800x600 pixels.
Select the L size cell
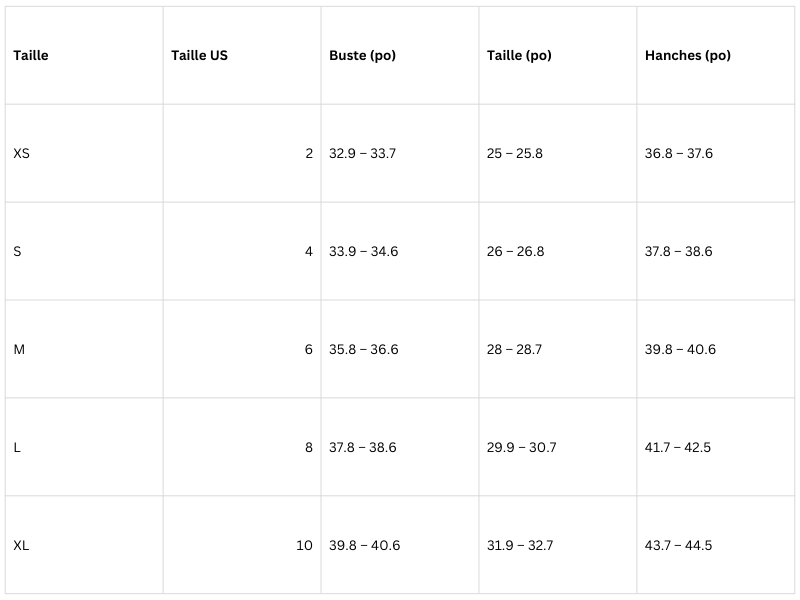[84, 447]
